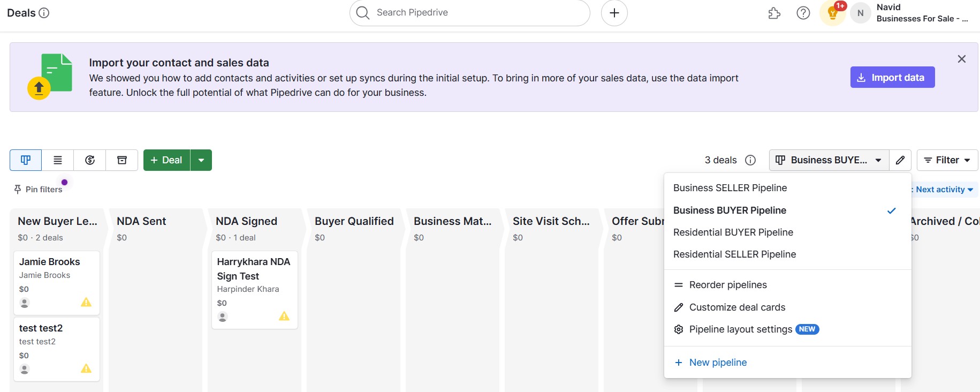
Task: Switch to pipeline kanban view
Action: (x=26, y=160)
